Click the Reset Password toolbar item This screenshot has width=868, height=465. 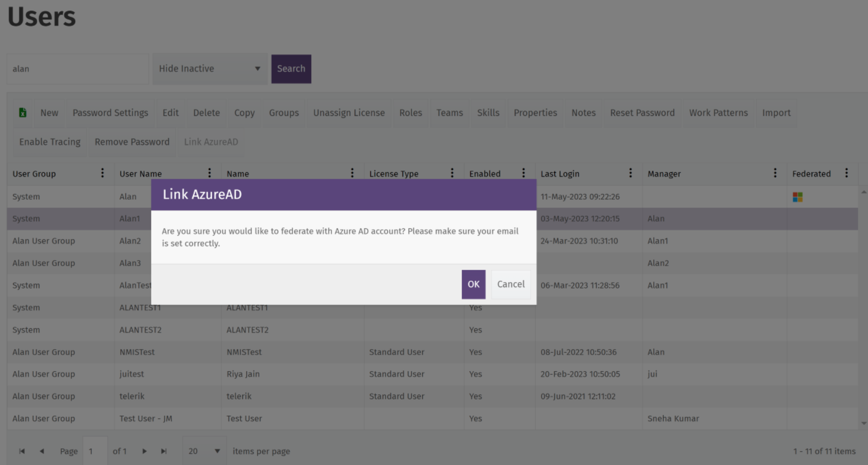[642, 113]
